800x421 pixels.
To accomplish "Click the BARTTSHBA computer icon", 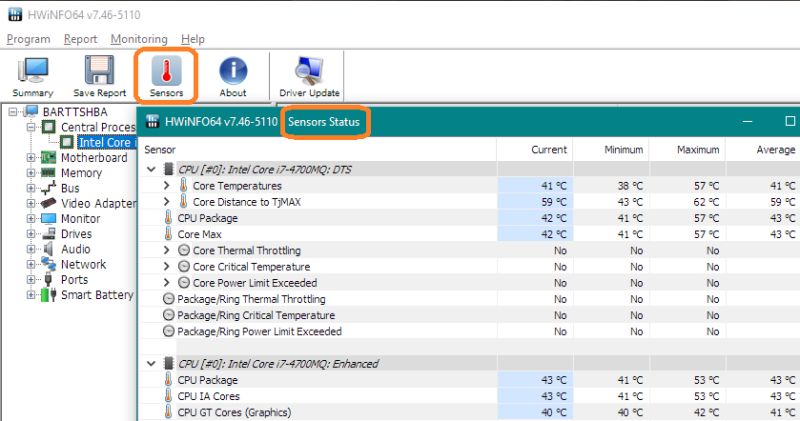I will tap(31, 111).
